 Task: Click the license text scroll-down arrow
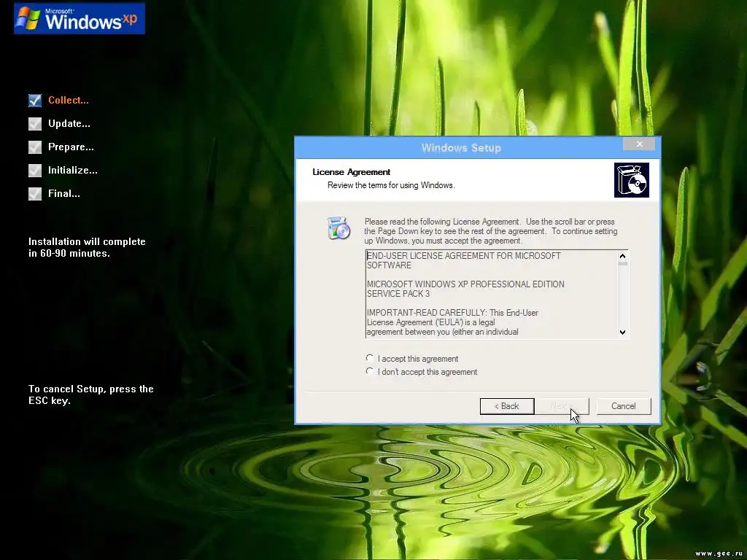(x=623, y=332)
